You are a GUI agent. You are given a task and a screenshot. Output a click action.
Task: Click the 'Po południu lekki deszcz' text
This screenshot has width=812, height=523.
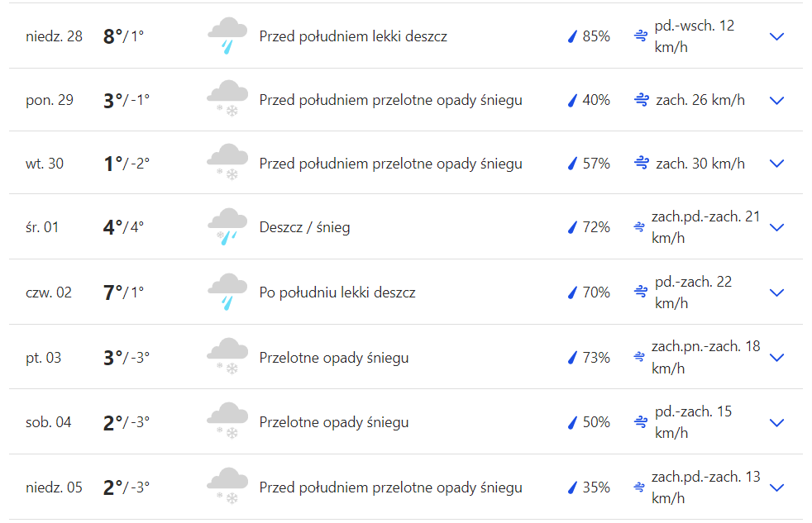[337, 292]
